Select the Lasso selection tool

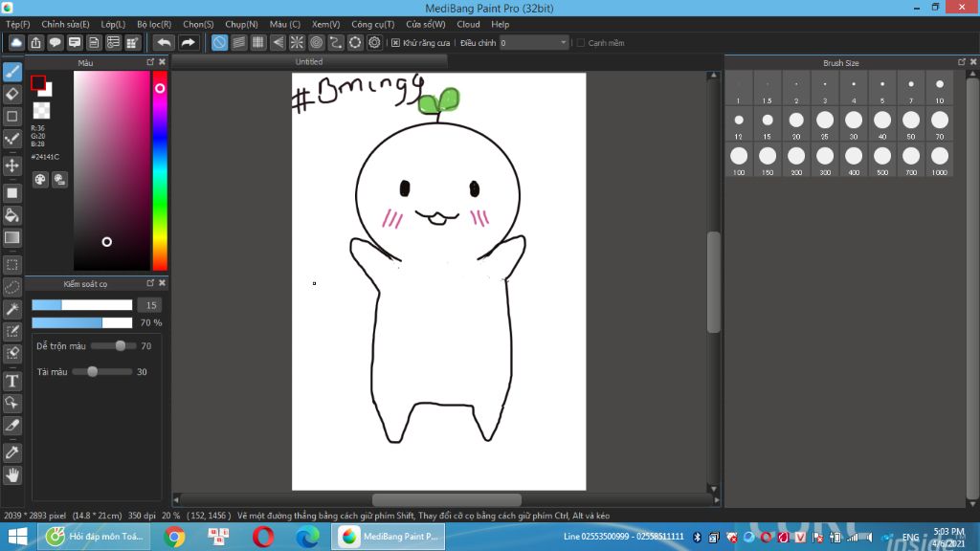[x=11, y=287]
